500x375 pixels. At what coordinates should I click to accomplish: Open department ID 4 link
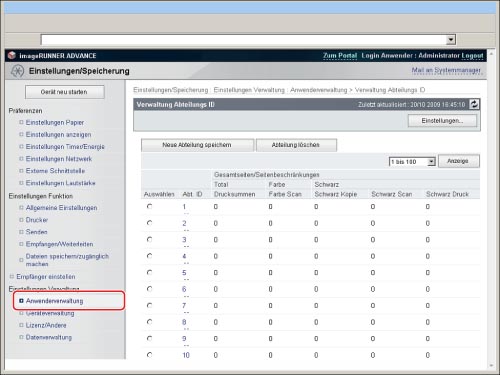click(x=184, y=256)
